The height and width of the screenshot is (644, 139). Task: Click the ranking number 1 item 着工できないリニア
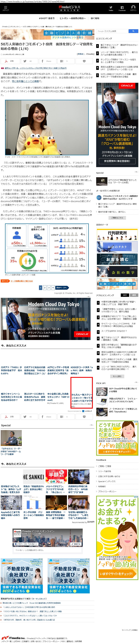click(119, 46)
